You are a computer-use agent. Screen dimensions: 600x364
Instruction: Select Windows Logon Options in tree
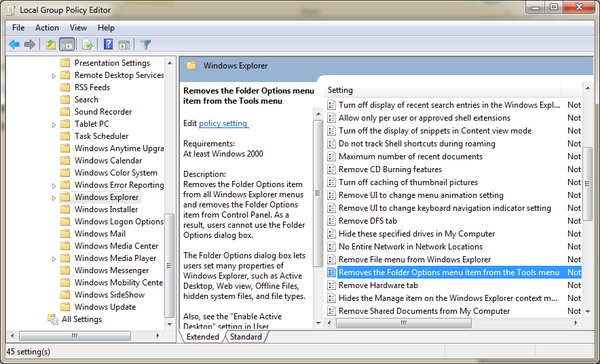119,222
